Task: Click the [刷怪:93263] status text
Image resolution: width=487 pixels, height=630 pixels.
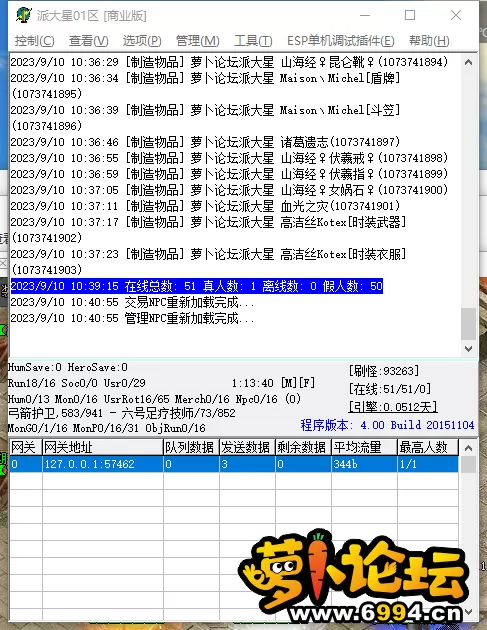Action: click(x=384, y=370)
